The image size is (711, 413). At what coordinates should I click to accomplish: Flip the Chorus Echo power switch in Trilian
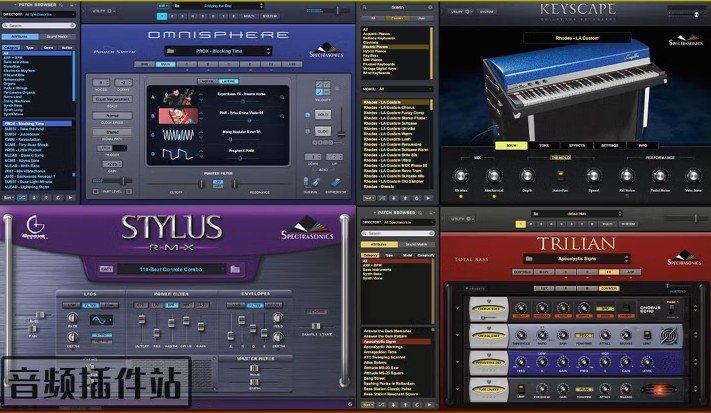click(x=672, y=309)
